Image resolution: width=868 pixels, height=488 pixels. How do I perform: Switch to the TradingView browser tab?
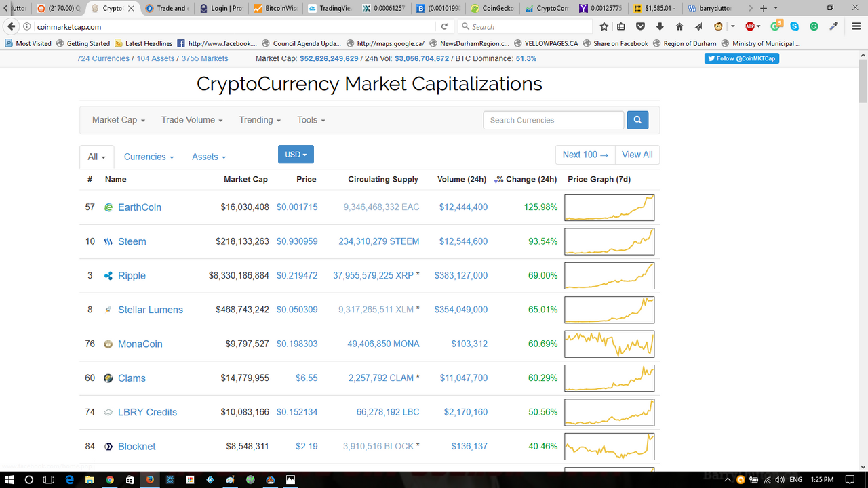(329, 8)
